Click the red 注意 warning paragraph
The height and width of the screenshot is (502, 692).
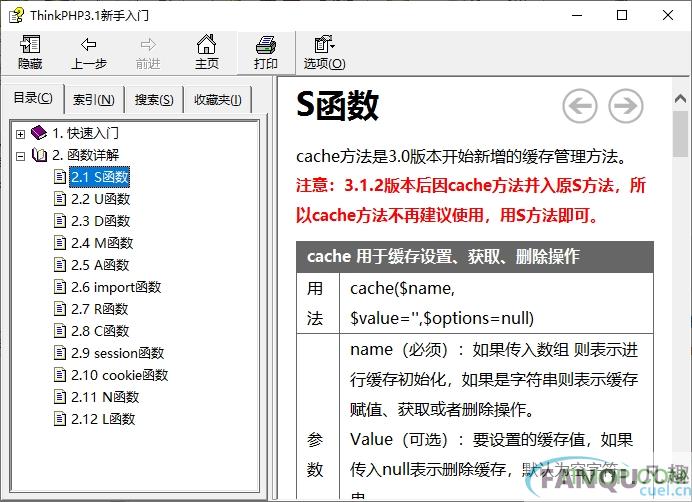[471, 200]
